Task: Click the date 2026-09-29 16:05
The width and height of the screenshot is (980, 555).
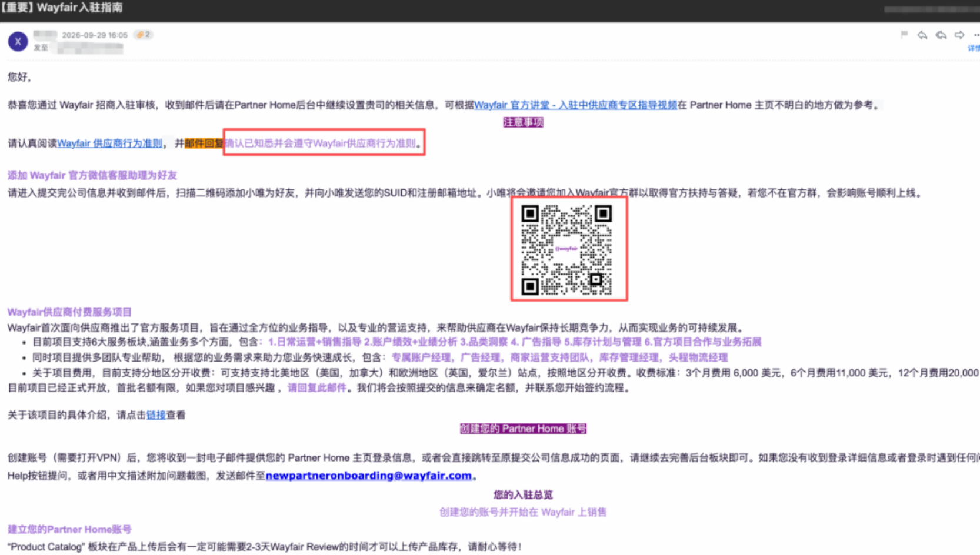Action: pos(95,35)
